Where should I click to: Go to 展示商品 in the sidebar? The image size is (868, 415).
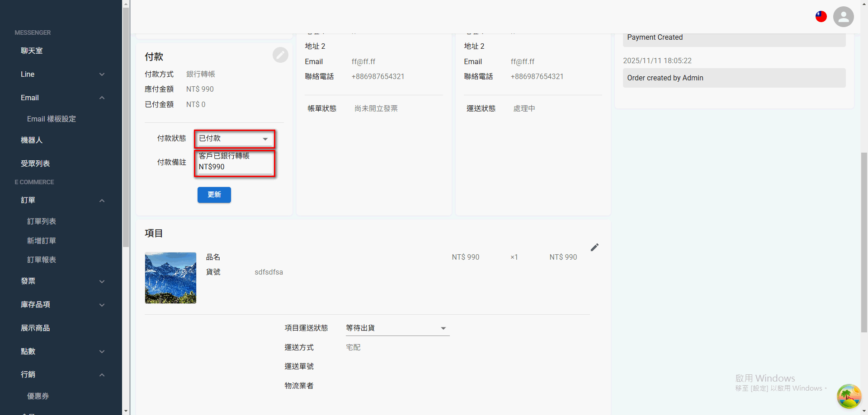[x=35, y=328]
